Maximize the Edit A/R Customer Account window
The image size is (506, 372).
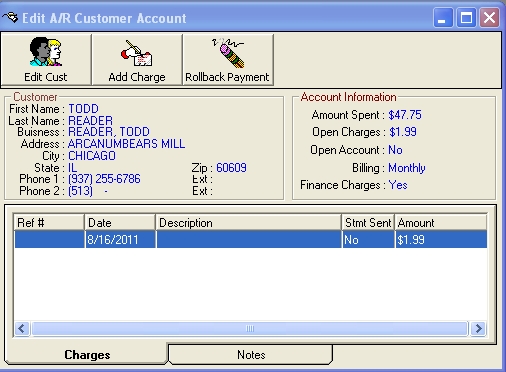466,18
